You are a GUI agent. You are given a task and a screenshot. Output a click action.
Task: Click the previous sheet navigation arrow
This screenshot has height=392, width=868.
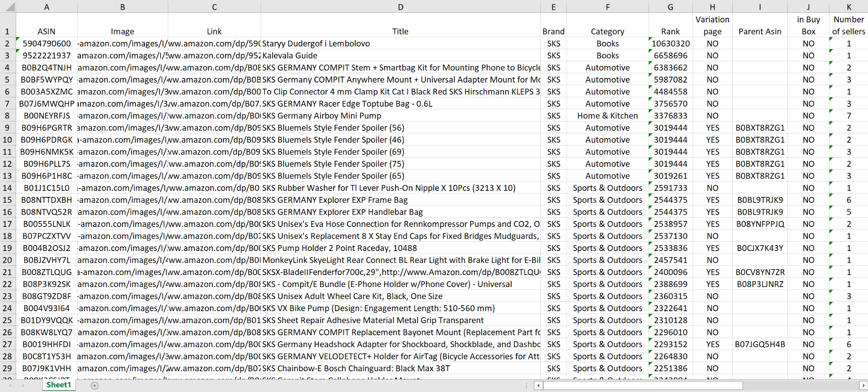(x=11, y=385)
